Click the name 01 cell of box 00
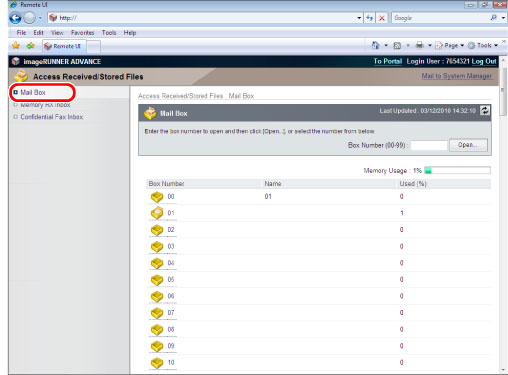Image resolution: width=508 pixels, height=375 pixels. [268, 197]
